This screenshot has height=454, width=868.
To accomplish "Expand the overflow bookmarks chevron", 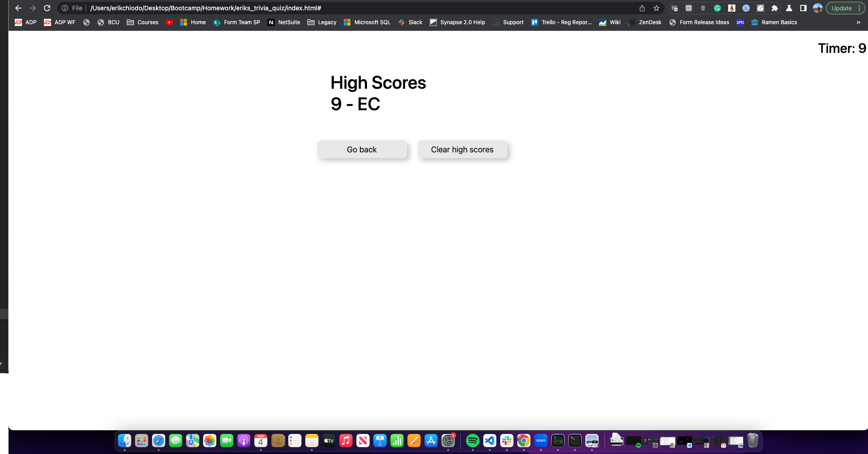I will pos(859,22).
